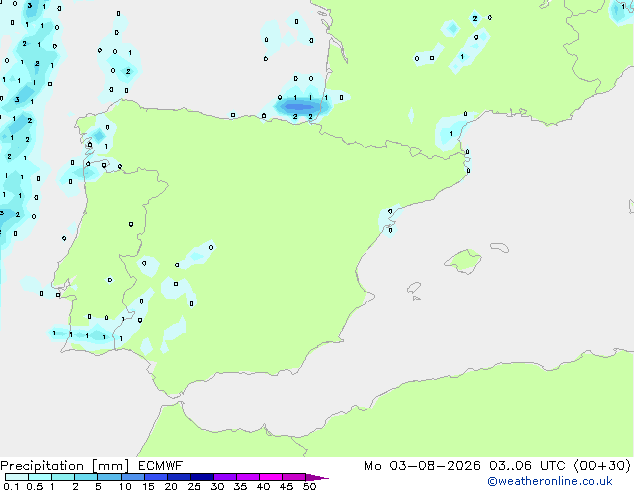Click the Strait of Gibraltar area

(x=172, y=399)
